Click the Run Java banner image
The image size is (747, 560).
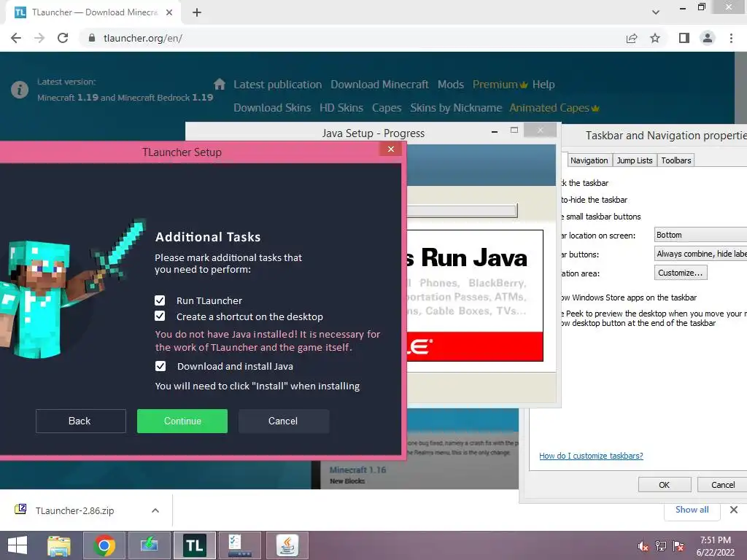coord(475,295)
